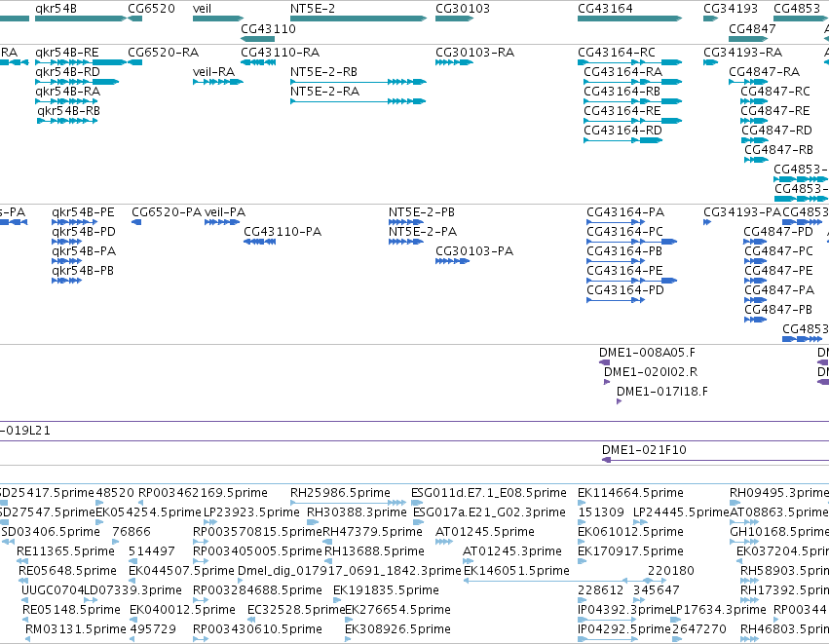This screenshot has width=829, height=644.
Task: Click protein CG43164-PC label
Action: click(x=624, y=232)
